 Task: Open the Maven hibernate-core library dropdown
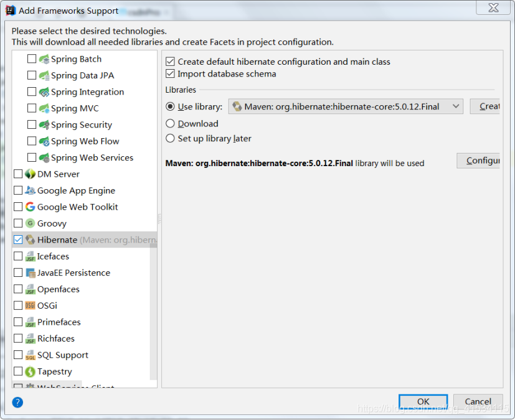(x=346, y=106)
